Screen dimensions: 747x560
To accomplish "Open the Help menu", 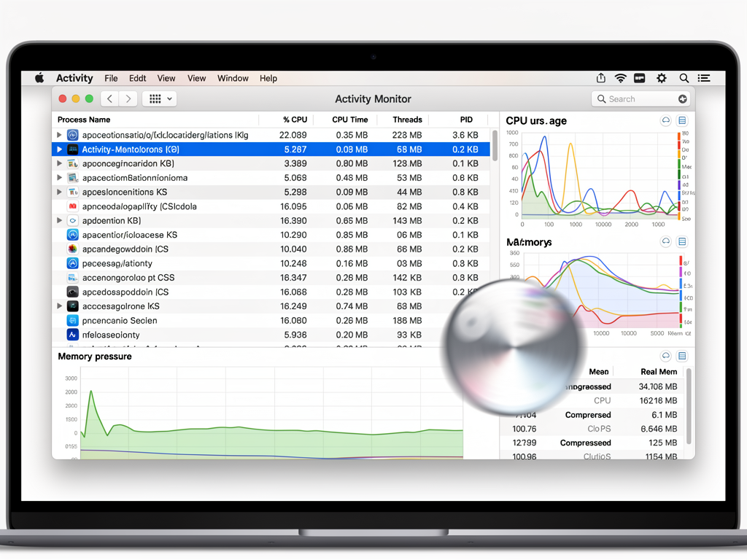I will pos(268,78).
